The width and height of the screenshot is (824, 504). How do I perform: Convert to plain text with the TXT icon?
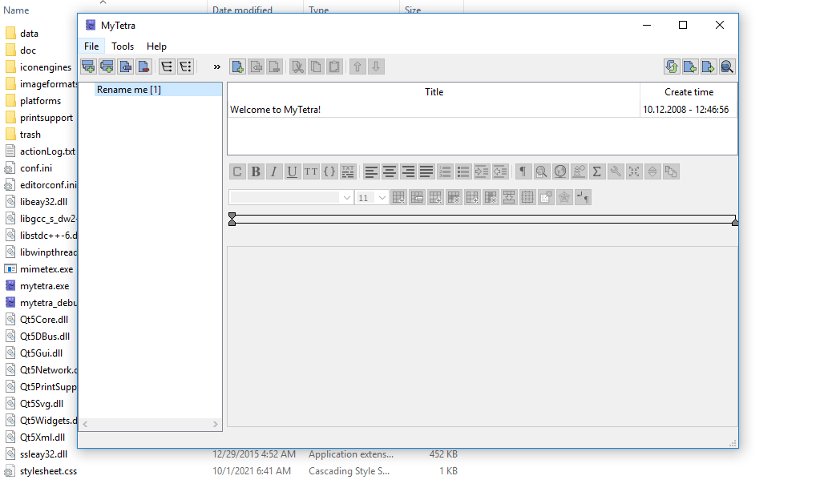pyautogui.click(x=347, y=171)
